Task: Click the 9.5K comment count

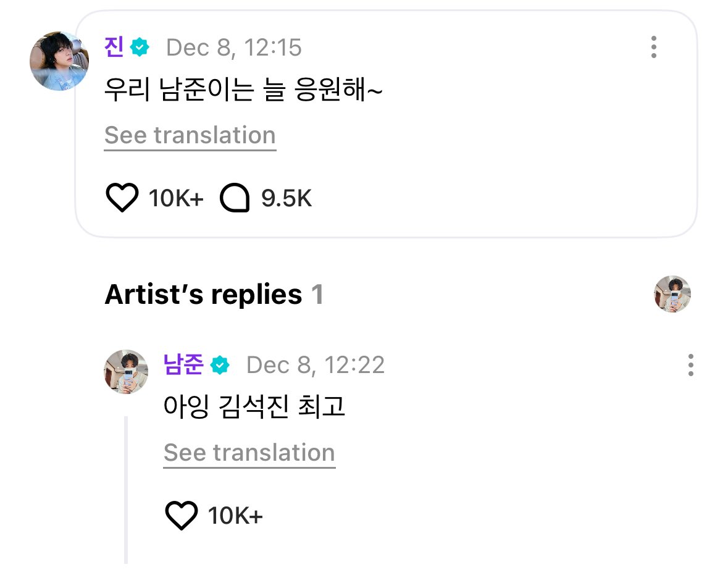Action: click(x=287, y=198)
